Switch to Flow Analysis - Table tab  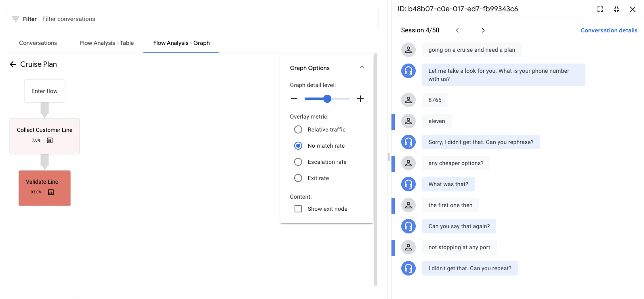pyautogui.click(x=107, y=43)
